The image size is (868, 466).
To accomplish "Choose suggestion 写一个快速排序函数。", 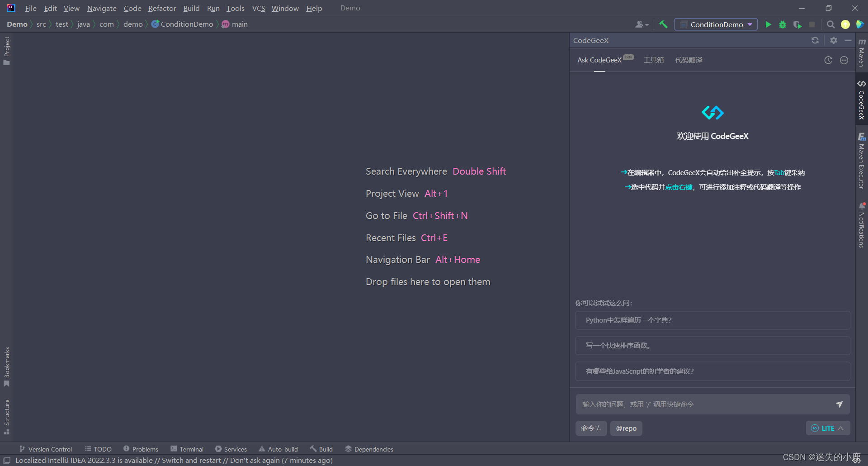I will pyautogui.click(x=712, y=346).
